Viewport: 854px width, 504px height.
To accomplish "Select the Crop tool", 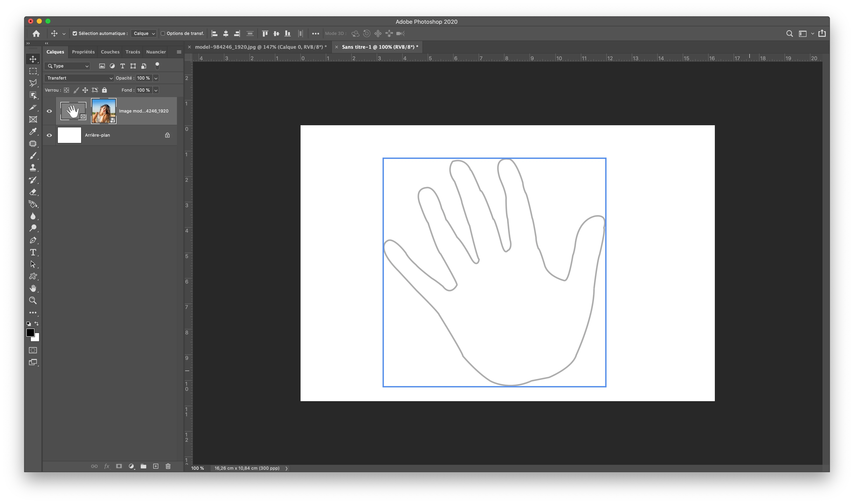I will pos(33,107).
